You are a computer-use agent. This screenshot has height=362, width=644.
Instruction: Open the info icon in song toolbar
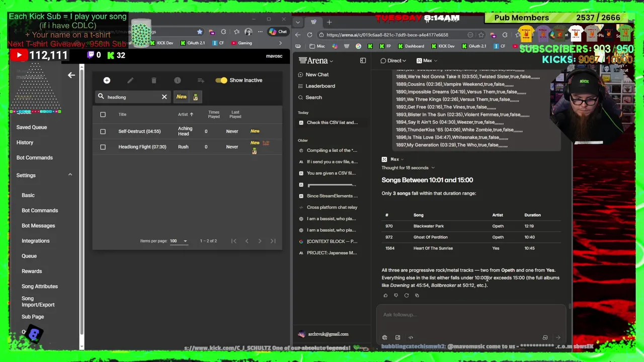click(178, 80)
